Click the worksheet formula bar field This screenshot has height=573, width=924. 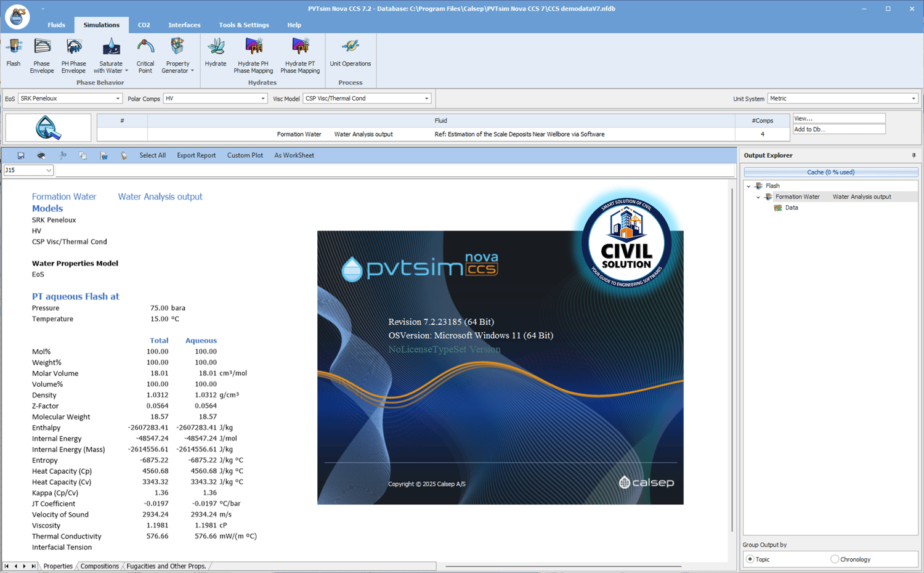[x=395, y=171]
